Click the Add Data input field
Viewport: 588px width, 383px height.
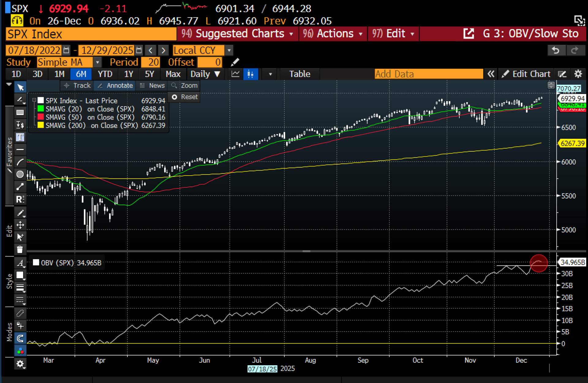point(428,74)
